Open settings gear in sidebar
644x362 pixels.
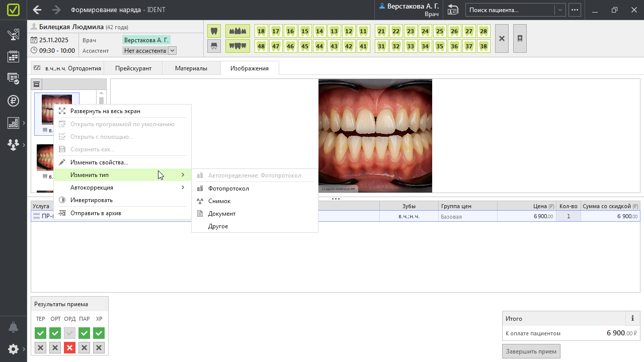[x=14, y=349]
